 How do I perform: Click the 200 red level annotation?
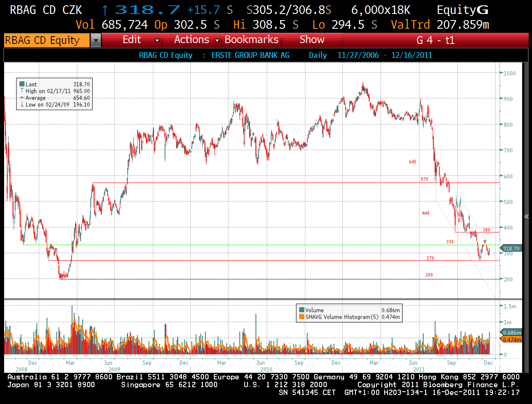pyautogui.click(x=429, y=275)
